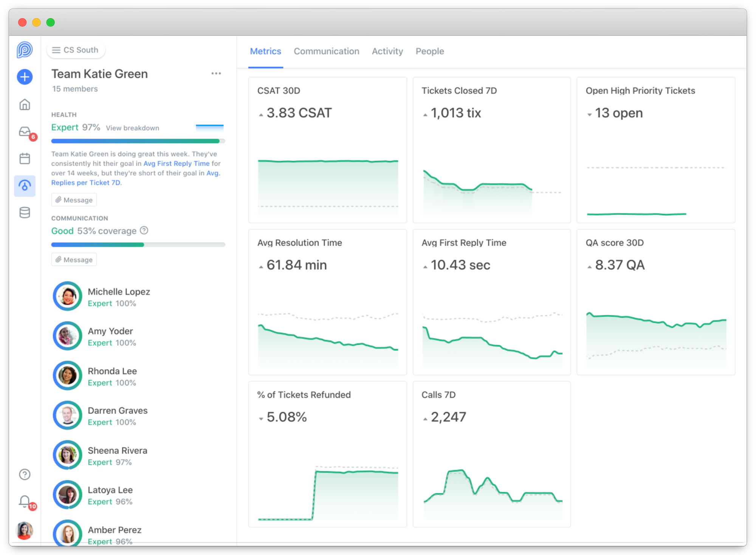This screenshot has height=555, width=756.
Task: Minimize window with yellow traffic light
Action: click(36, 22)
